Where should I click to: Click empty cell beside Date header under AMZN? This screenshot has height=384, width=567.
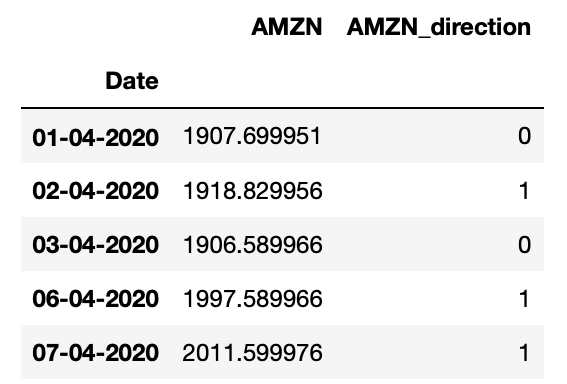tap(252, 81)
